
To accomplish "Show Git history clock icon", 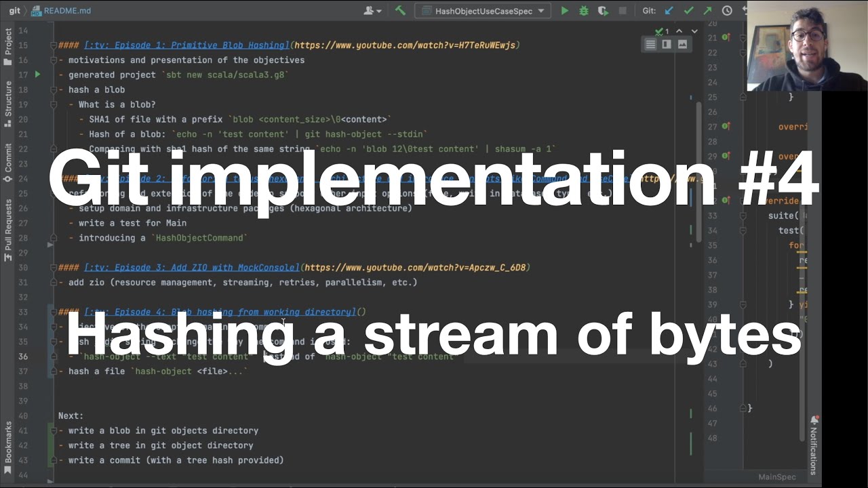I will [x=727, y=11].
